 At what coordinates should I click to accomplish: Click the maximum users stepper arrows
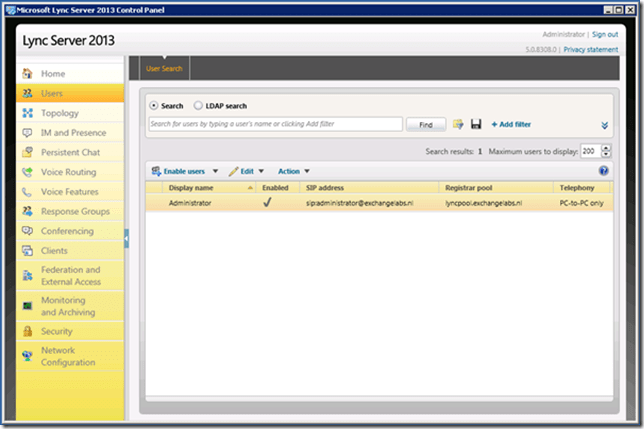coord(604,151)
